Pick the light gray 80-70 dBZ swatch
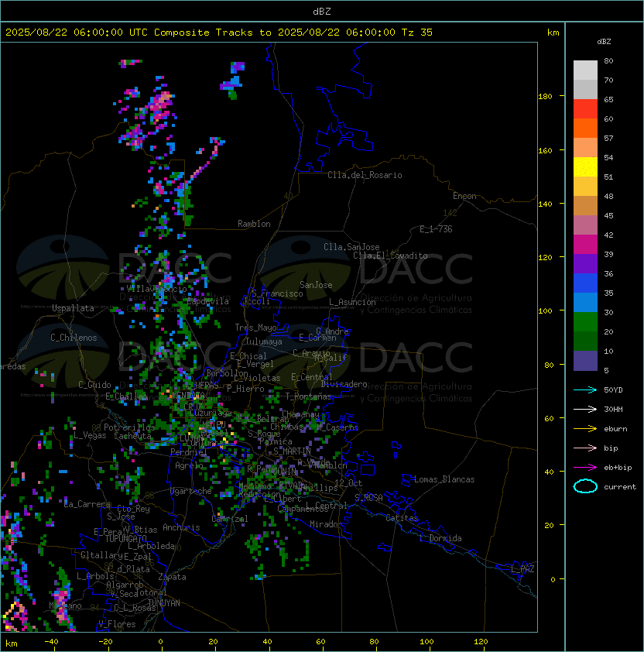The width and height of the screenshot is (644, 652). [585, 70]
